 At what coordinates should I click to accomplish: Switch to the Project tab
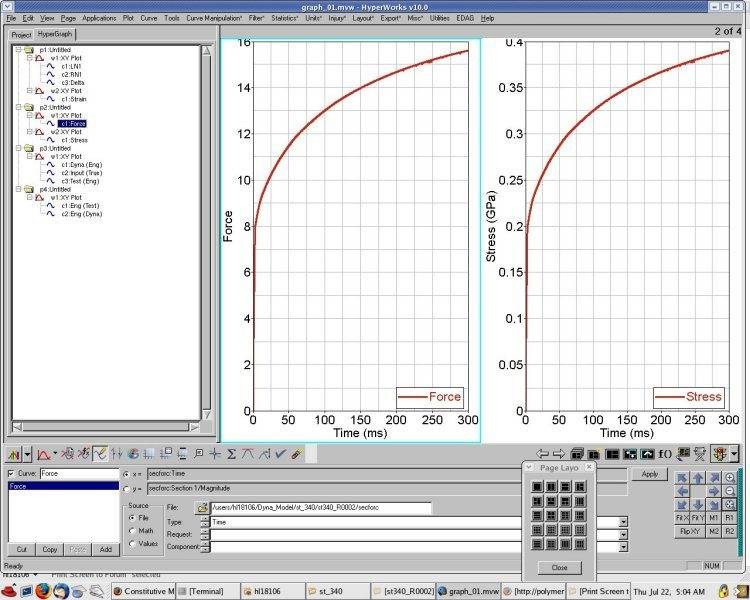[21, 35]
